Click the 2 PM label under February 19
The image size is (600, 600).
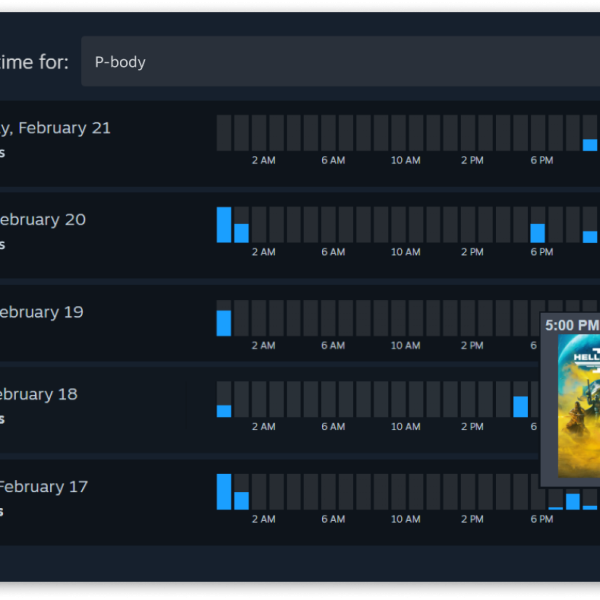click(x=472, y=346)
